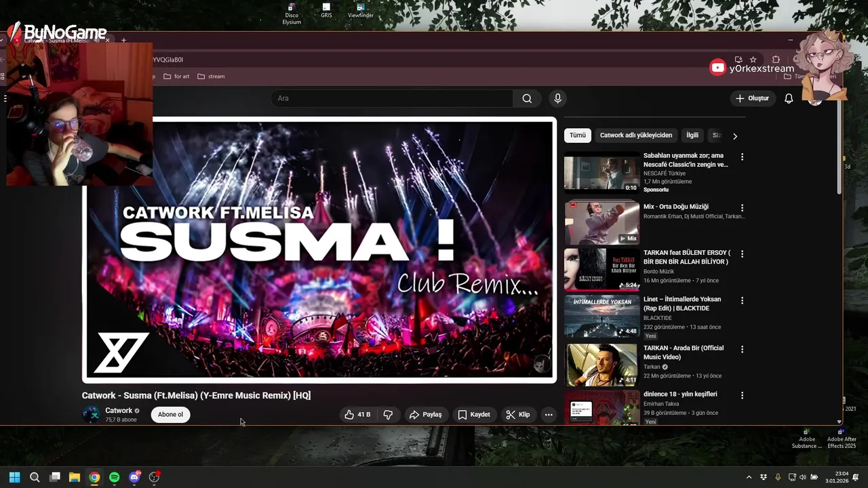Viewport: 868px width, 488px height.
Task: Open Disco Elysium desktop shortcut
Action: pyautogui.click(x=292, y=14)
